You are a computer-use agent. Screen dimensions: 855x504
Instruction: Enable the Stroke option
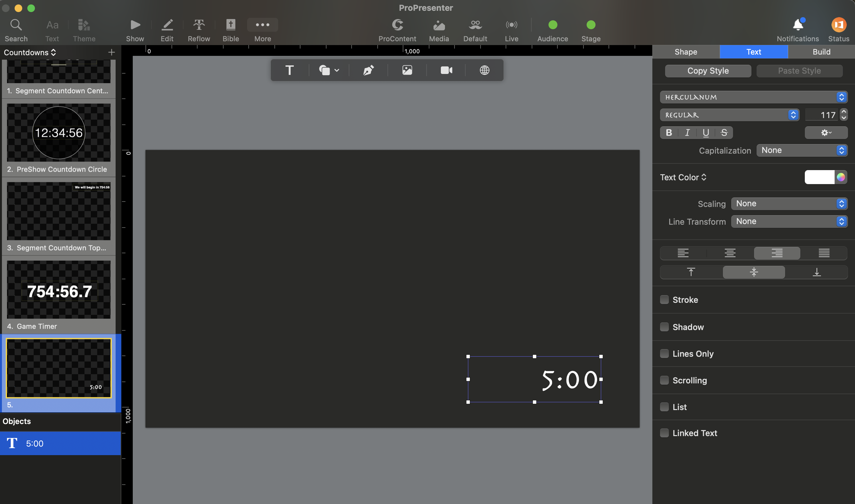click(x=664, y=300)
